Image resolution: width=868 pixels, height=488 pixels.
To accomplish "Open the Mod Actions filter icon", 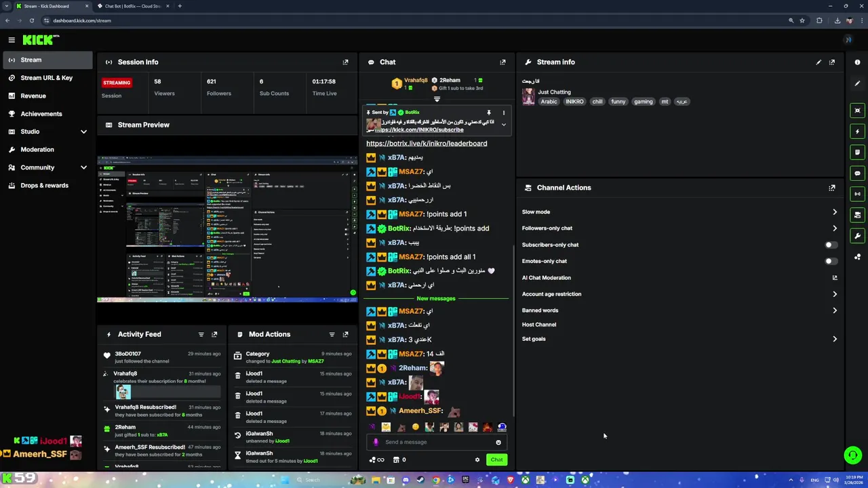I will click(332, 334).
